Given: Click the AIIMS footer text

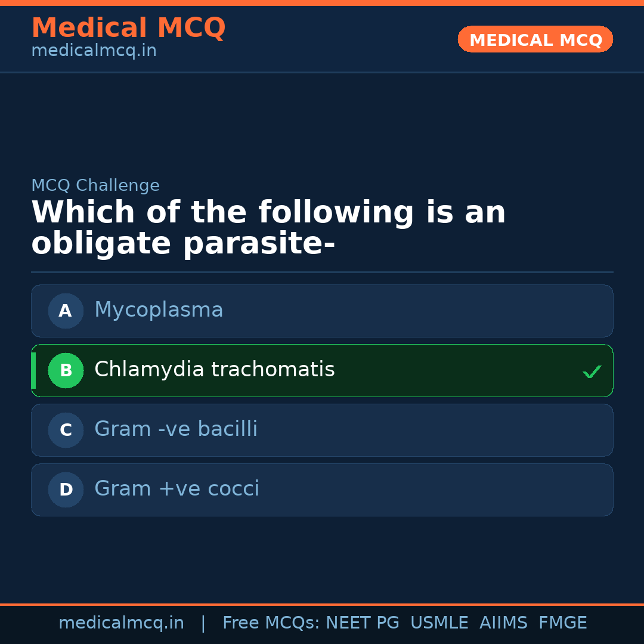Looking at the screenshot, I should 503,623.
